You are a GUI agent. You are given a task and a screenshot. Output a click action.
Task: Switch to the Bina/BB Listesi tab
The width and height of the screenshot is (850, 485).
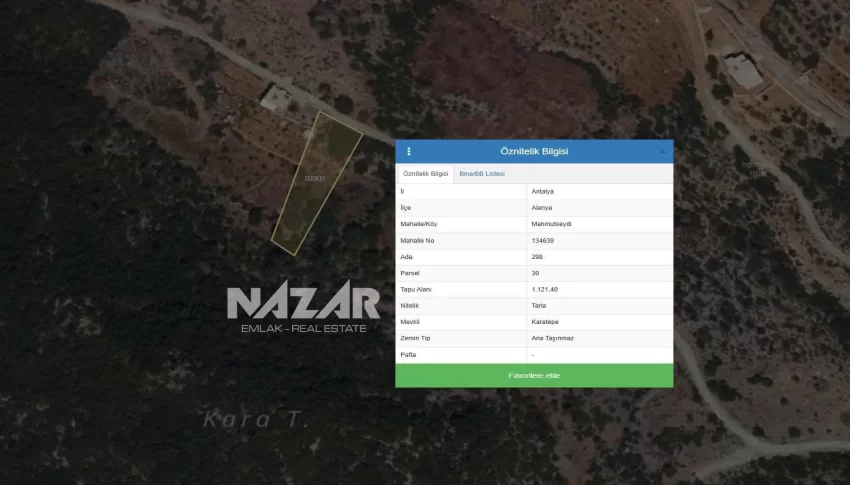click(482, 174)
